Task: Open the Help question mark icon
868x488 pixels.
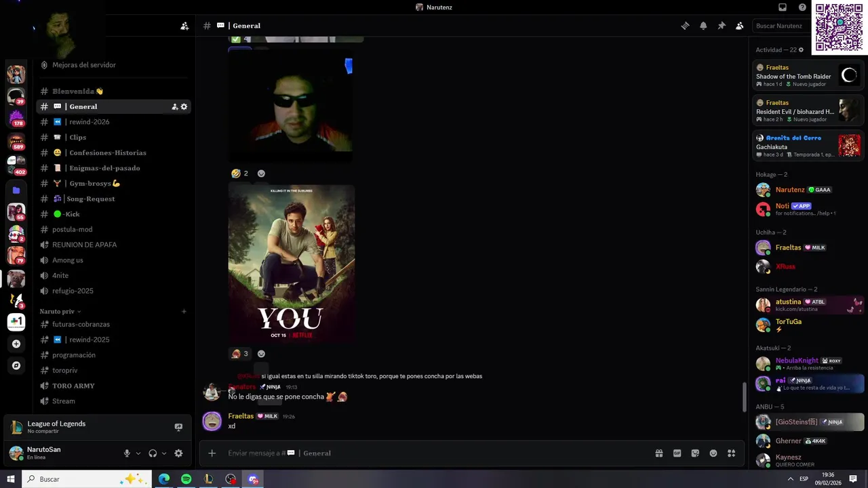Action: coord(802,7)
